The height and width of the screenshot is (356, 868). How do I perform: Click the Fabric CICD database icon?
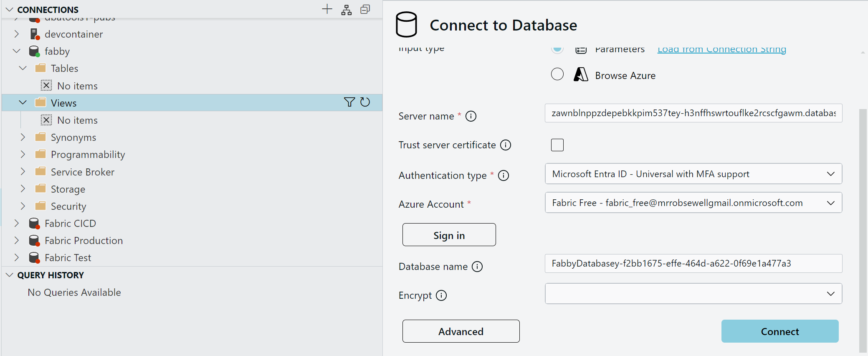[34, 224]
